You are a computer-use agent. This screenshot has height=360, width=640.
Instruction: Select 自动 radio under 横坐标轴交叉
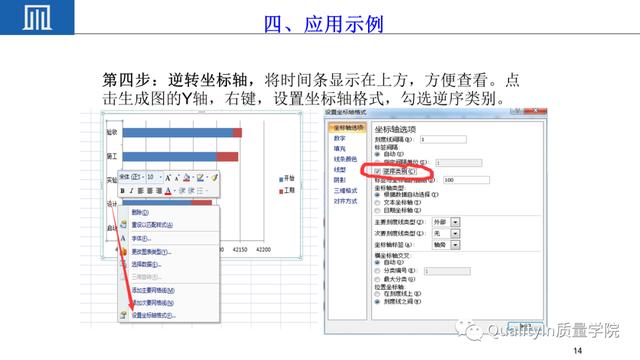point(377,262)
